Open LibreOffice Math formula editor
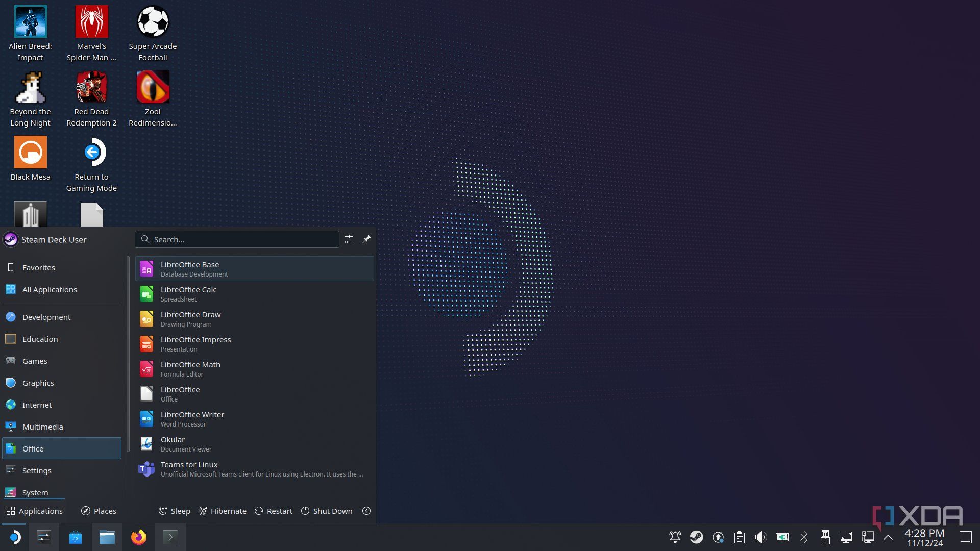Screen dimensions: 980x551 coord(254,369)
